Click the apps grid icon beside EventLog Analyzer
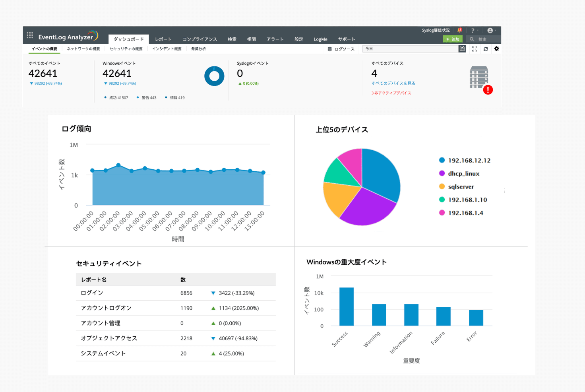 (29, 35)
